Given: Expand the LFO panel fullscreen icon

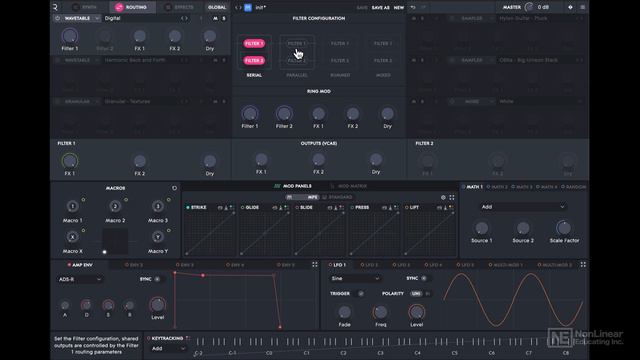Looking at the screenshot, I should click(x=583, y=264).
